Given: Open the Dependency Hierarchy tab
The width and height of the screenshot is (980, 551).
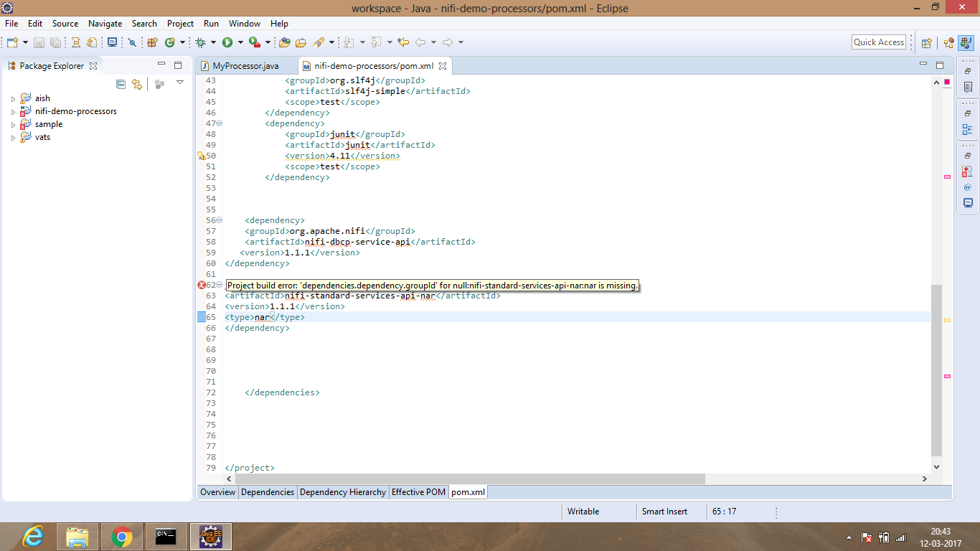Looking at the screenshot, I should pos(342,492).
